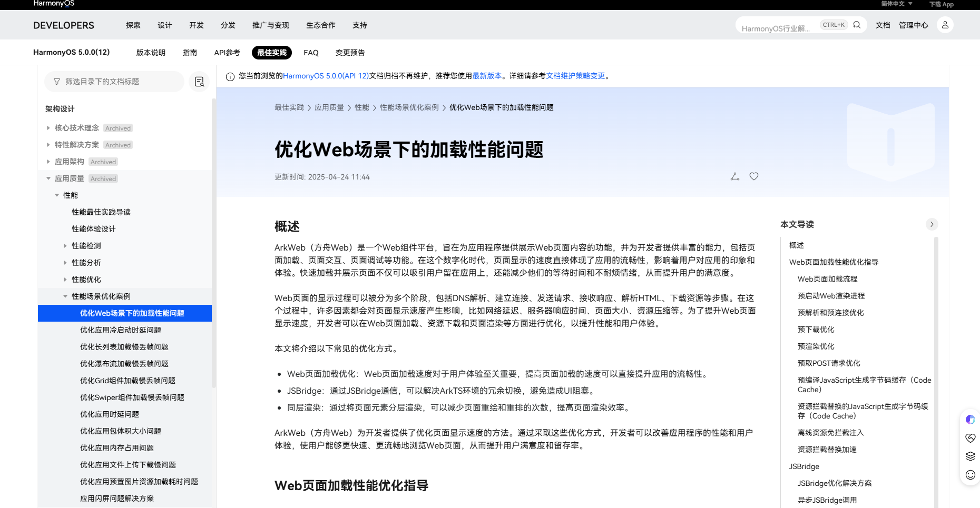Open the 开发 top menu
Image resolution: width=980 pixels, height=508 pixels.
click(x=197, y=25)
